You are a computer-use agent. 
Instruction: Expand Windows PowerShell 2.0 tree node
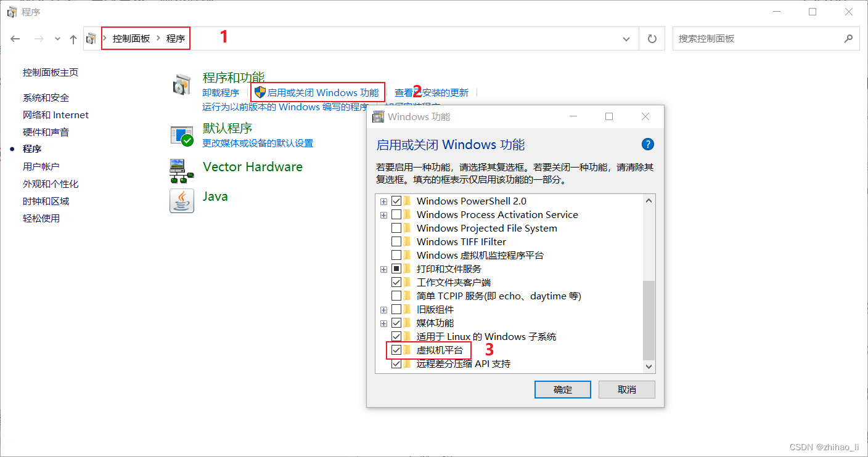pos(383,201)
